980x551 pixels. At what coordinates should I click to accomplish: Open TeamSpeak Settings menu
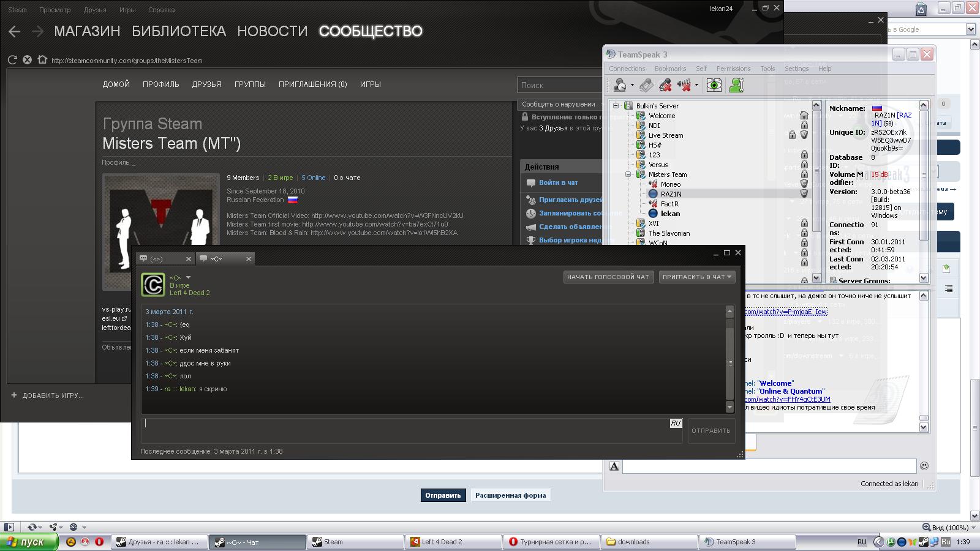click(x=796, y=69)
